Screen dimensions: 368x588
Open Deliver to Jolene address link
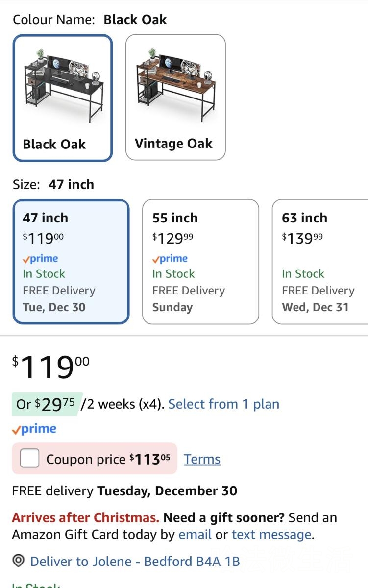pyautogui.click(x=135, y=561)
